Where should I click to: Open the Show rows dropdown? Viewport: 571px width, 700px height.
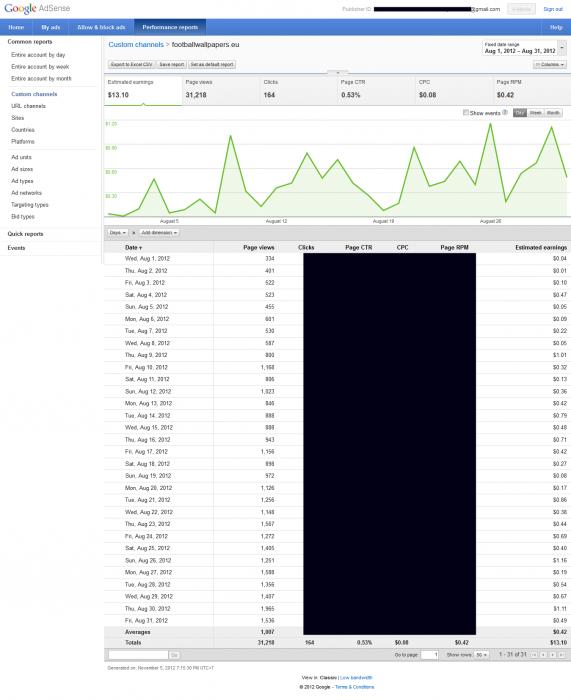[481, 655]
